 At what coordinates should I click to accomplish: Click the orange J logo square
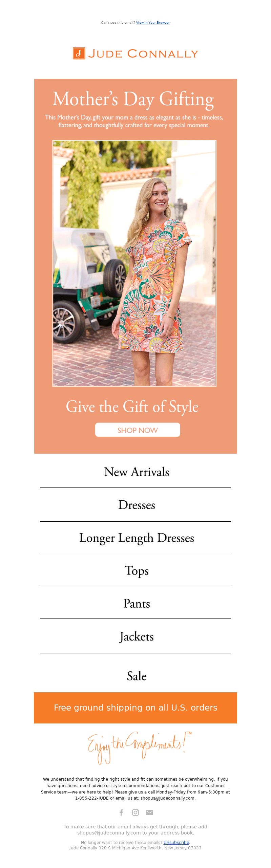79,53
